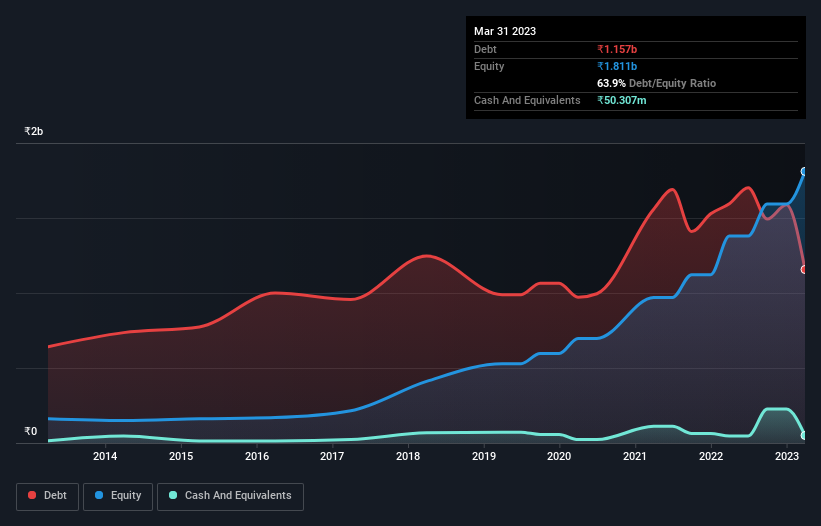Click the blue Equity endpoint marker on chart

click(x=804, y=172)
